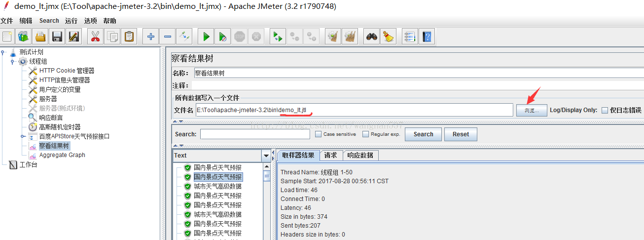644x240 pixels.
Task: Click the Paste clipboard icon
Action: click(129, 37)
